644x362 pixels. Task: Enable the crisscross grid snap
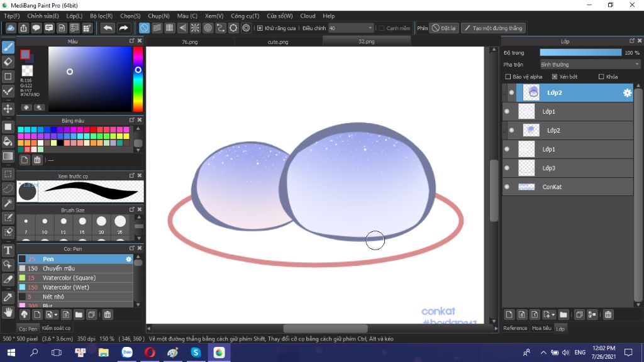(x=170, y=28)
